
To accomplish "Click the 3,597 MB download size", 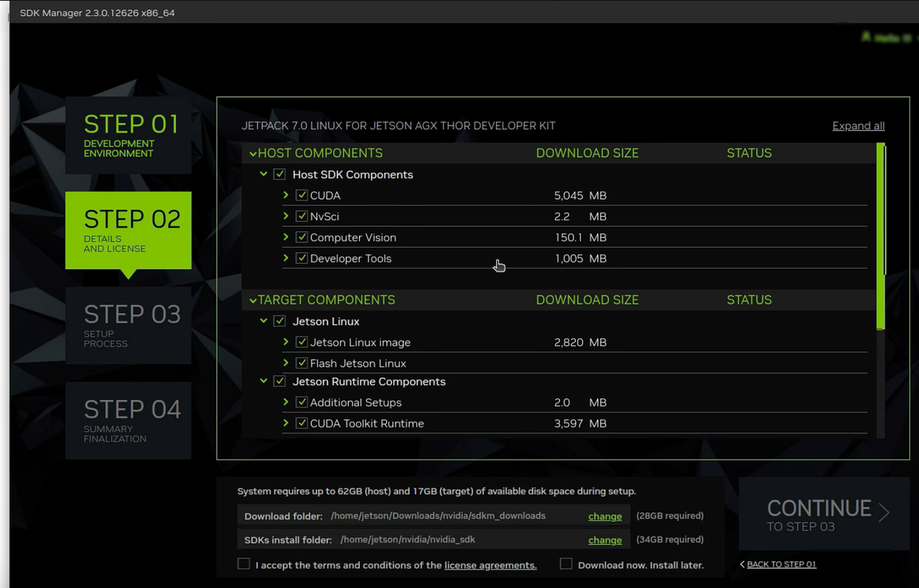I will pos(580,424).
